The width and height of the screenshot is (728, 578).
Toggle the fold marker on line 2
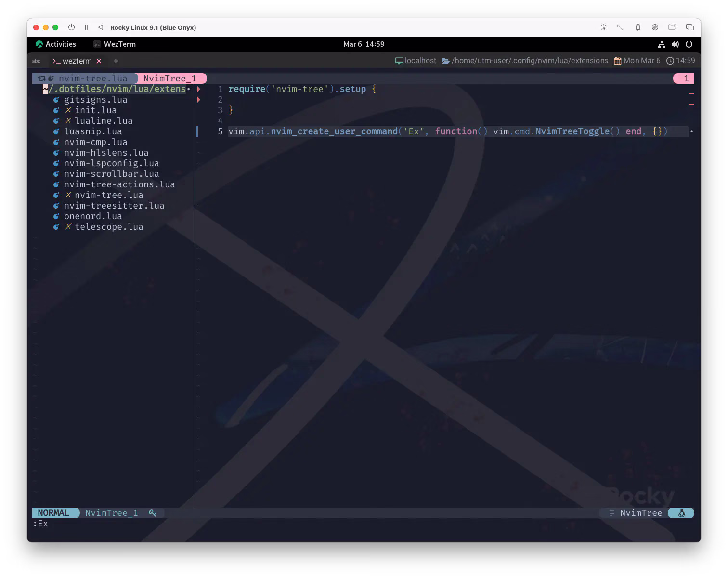(198, 100)
